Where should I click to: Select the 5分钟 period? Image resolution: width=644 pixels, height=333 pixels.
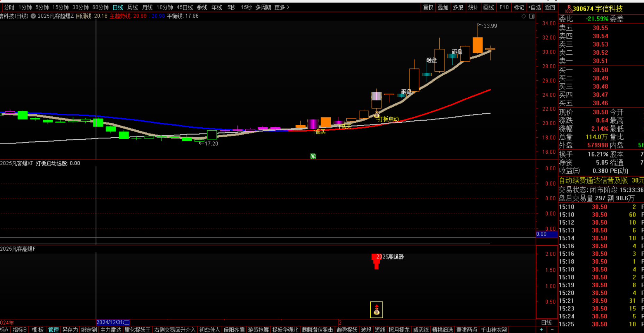click(42, 7)
